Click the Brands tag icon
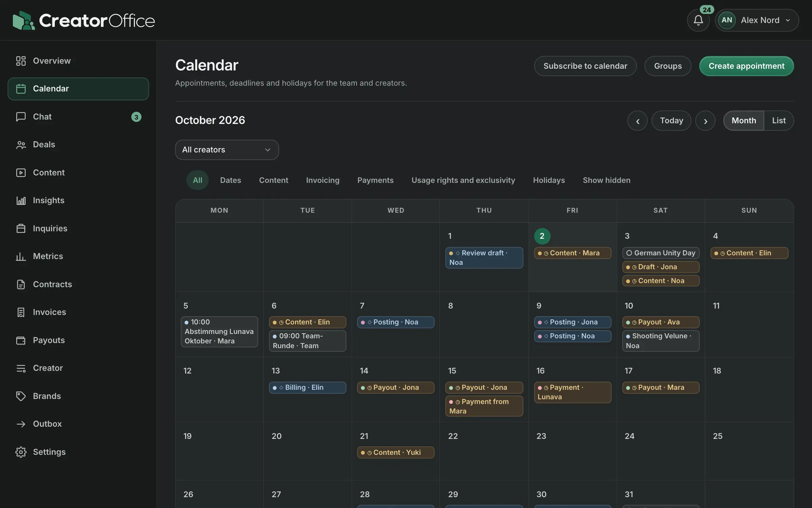The height and width of the screenshot is (508, 812). click(x=21, y=396)
